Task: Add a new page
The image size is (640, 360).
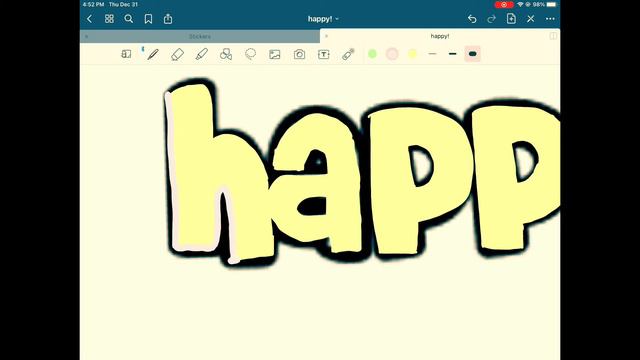Action: coord(511,19)
